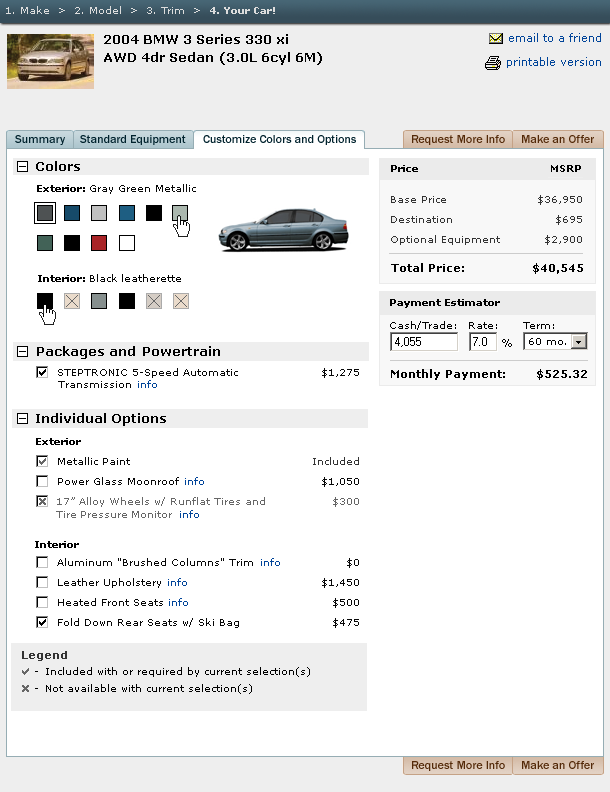Click the 17" Alloy Wheels checkbox
Screen dimensions: 610x792
pyautogui.click(x=42, y=502)
